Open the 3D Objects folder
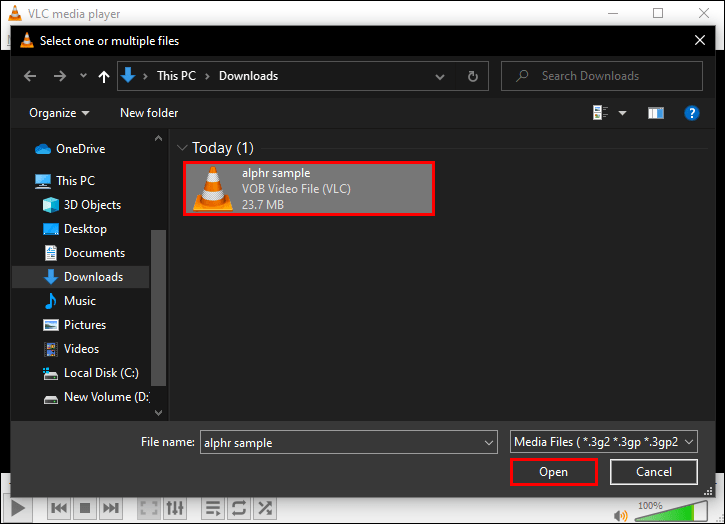This screenshot has width=725, height=524. (x=82, y=205)
